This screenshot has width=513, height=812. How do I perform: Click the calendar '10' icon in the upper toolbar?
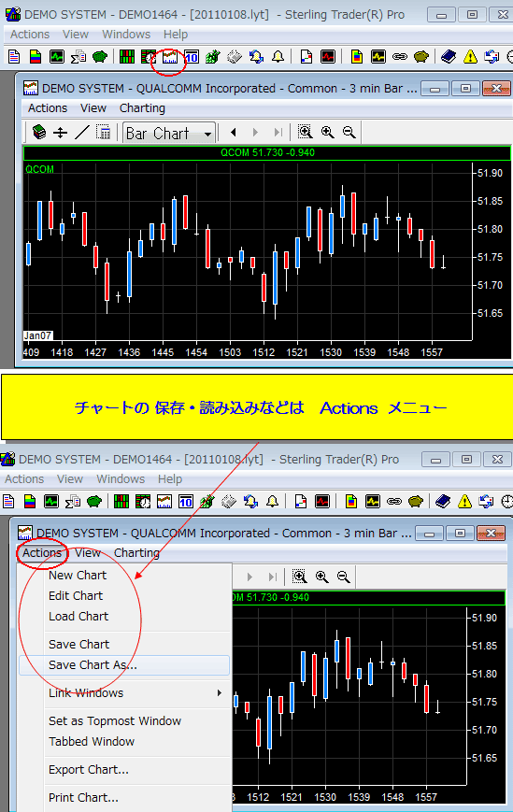[192, 56]
